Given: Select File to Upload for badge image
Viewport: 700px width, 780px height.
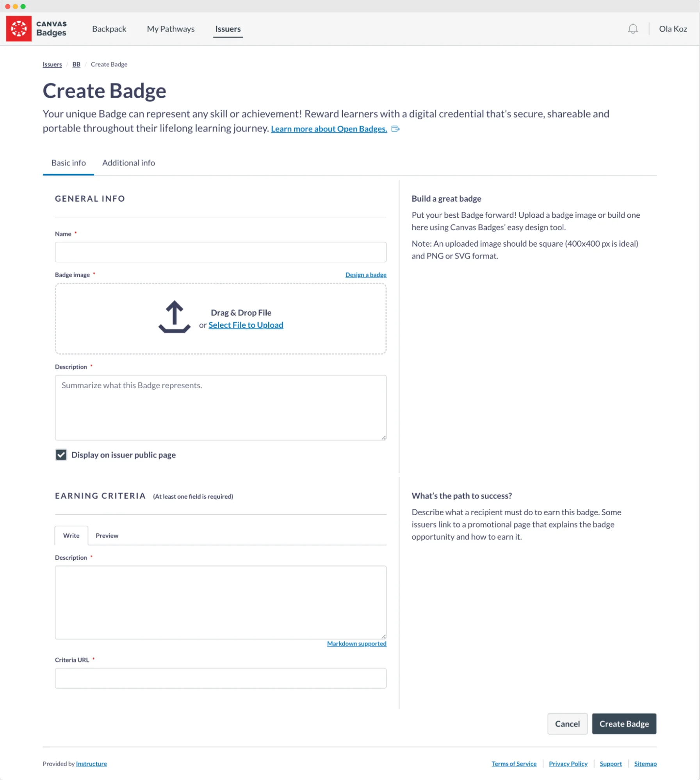Looking at the screenshot, I should pos(246,325).
